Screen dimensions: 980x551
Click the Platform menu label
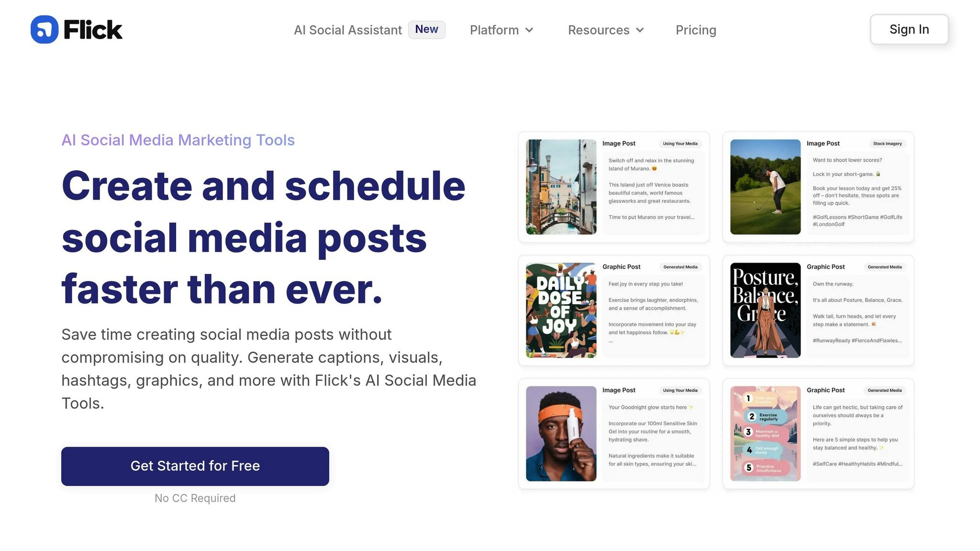(x=494, y=30)
